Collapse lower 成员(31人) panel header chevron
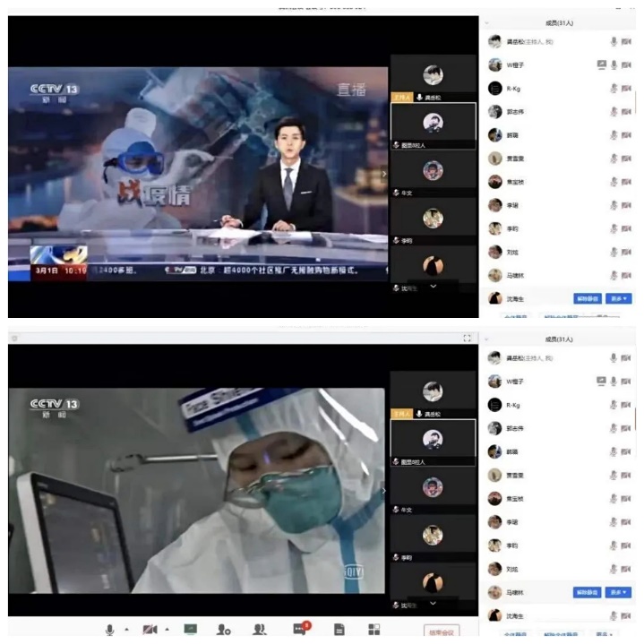 pos(486,339)
